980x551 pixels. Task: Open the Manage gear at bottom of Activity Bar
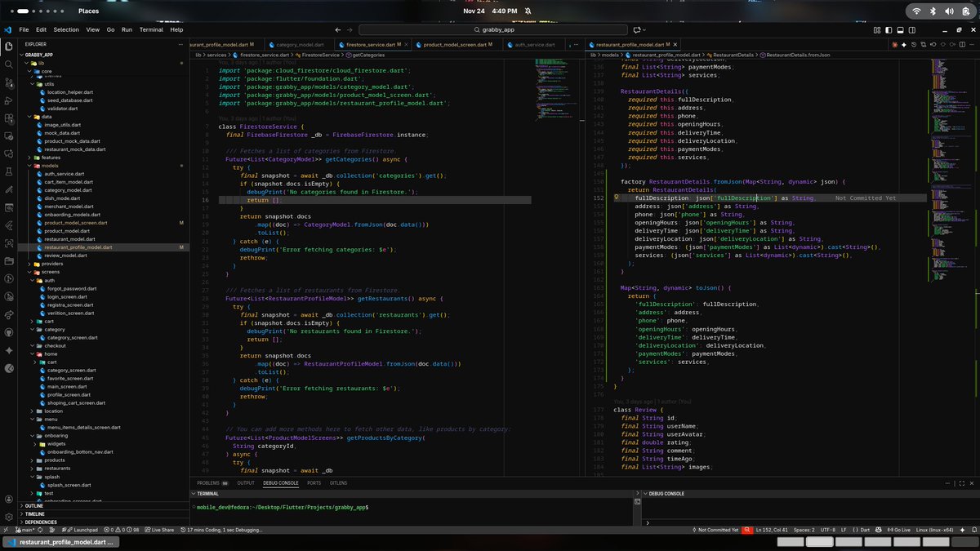point(9,518)
